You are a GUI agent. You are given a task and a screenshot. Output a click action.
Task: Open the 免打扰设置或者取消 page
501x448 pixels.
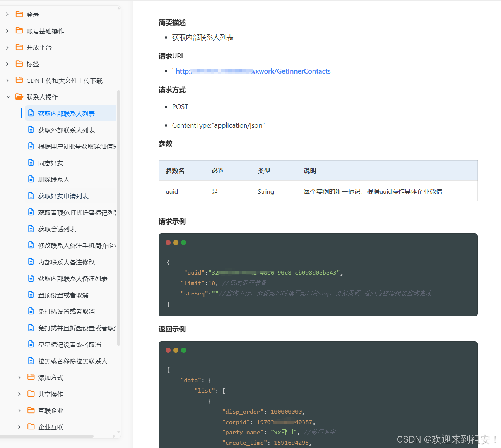[67, 311]
